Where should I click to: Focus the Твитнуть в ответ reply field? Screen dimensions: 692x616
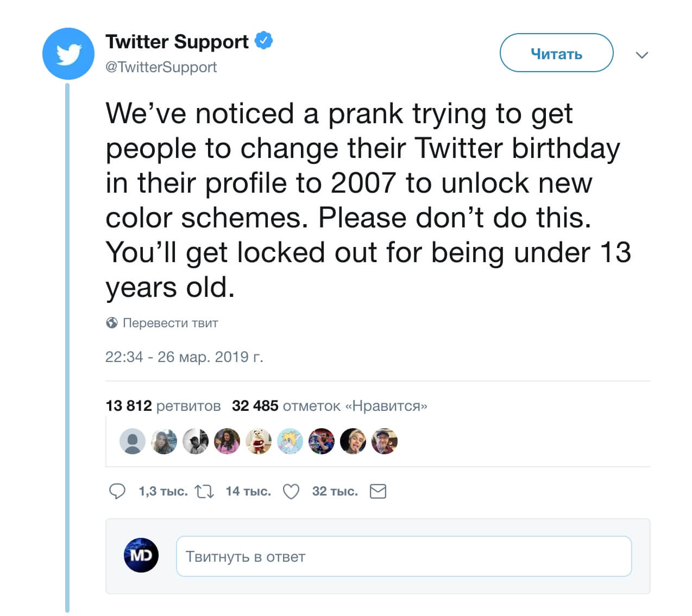[404, 556]
